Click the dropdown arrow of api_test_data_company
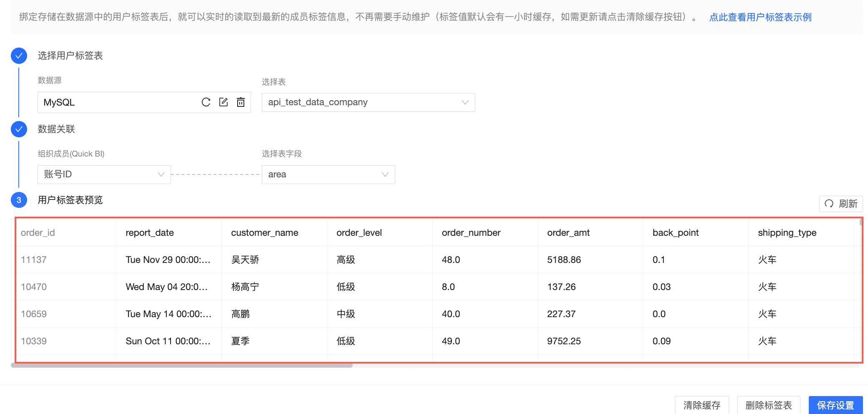Image resolution: width=868 pixels, height=414 pixels. (465, 102)
